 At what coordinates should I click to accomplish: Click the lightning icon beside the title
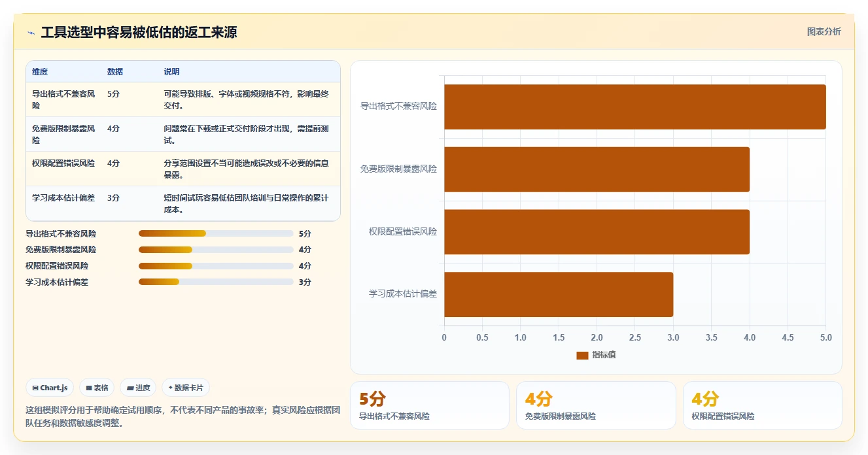[31, 33]
